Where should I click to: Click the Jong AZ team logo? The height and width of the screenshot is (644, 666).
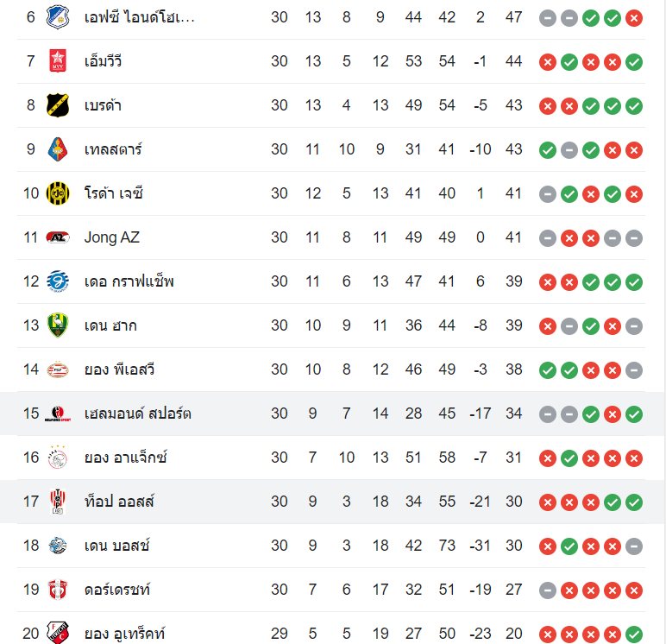coord(56,237)
